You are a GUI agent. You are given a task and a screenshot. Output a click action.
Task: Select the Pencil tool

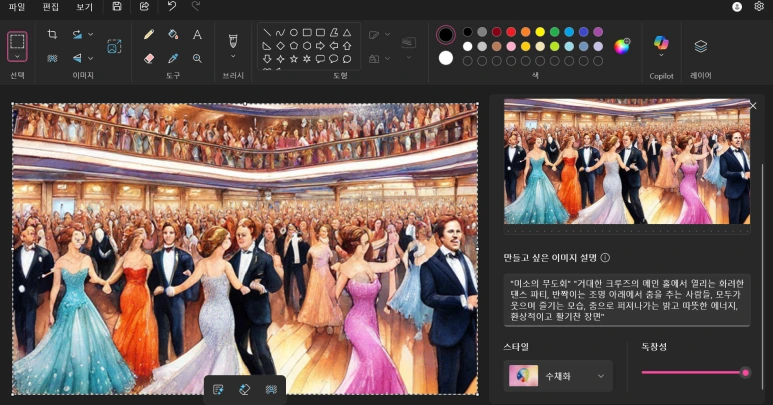click(149, 34)
